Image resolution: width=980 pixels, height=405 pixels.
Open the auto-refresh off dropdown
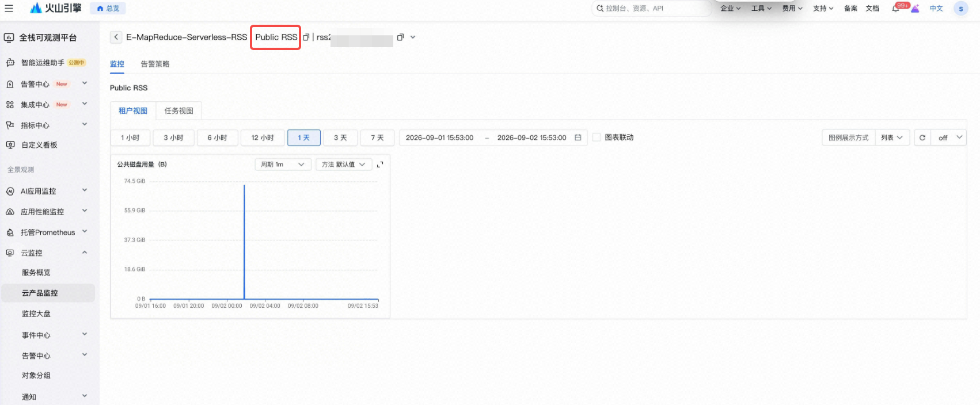pos(949,137)
